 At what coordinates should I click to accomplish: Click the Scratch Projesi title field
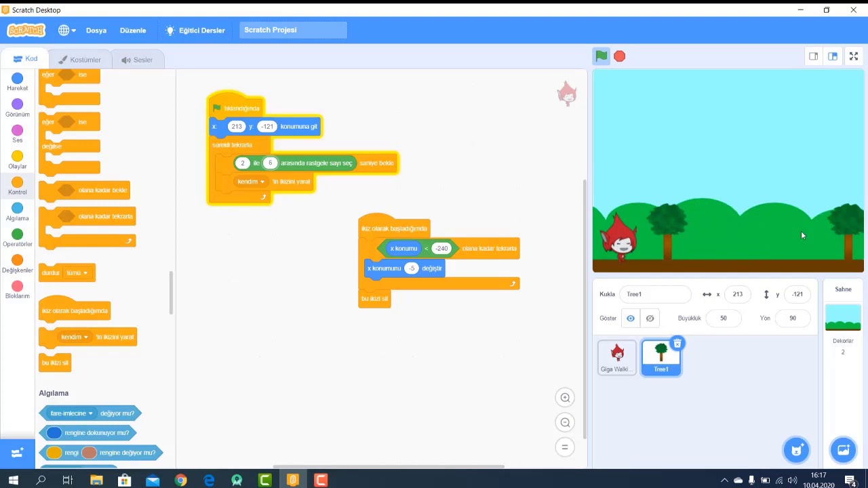tap(293, 30)
